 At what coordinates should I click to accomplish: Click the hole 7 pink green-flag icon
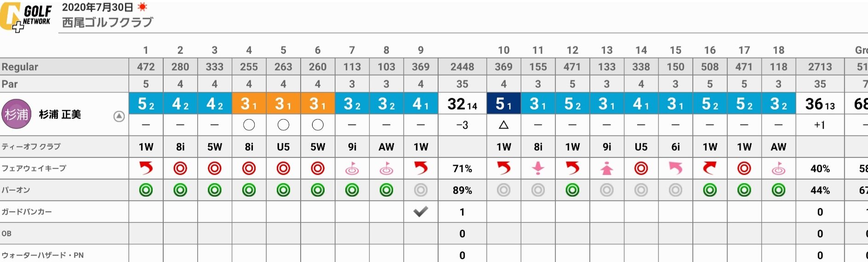pyautogui.click(x=352, y=169)
